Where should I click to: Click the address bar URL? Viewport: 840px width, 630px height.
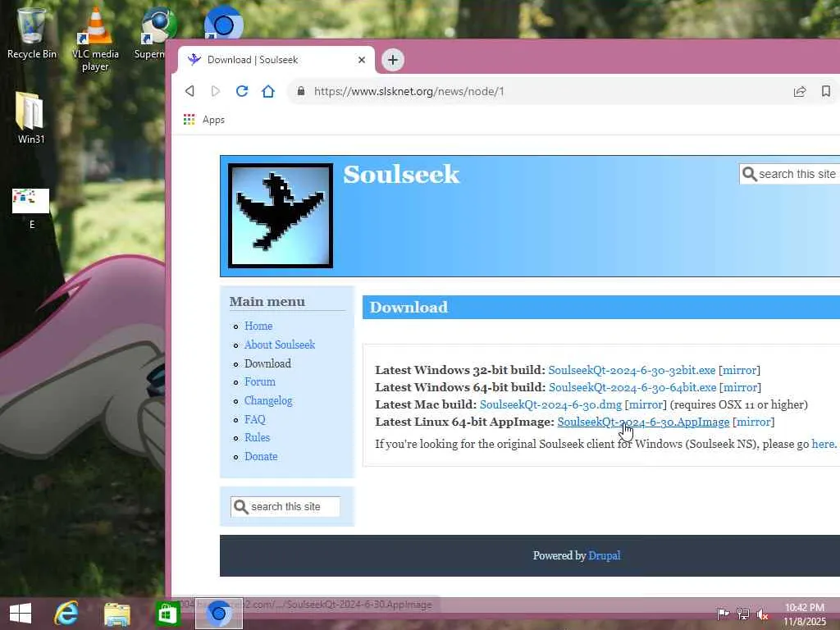[x=409, y=91]
